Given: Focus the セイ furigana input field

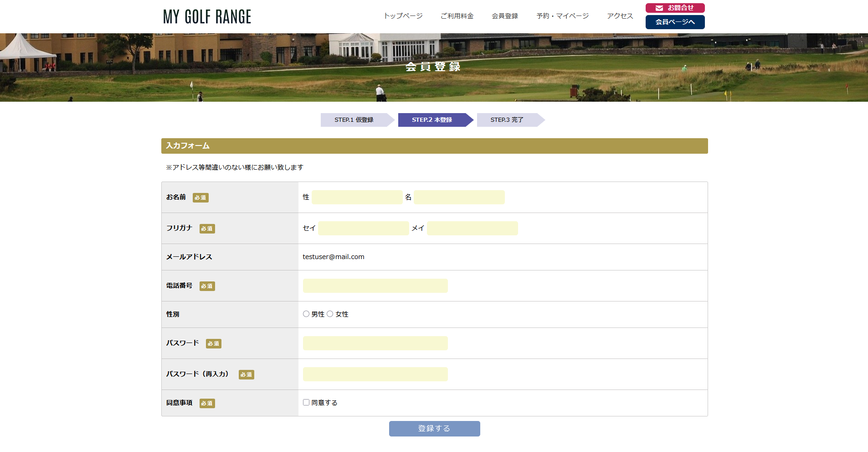Looking at the screenshot, I should pyautogui.click(x=363, y=229).
